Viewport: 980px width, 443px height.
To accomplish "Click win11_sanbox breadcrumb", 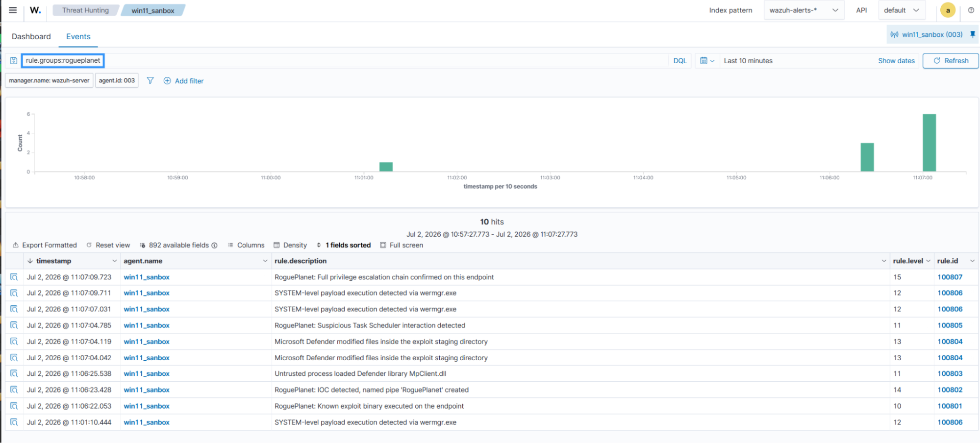I will (x=152, y=10).
